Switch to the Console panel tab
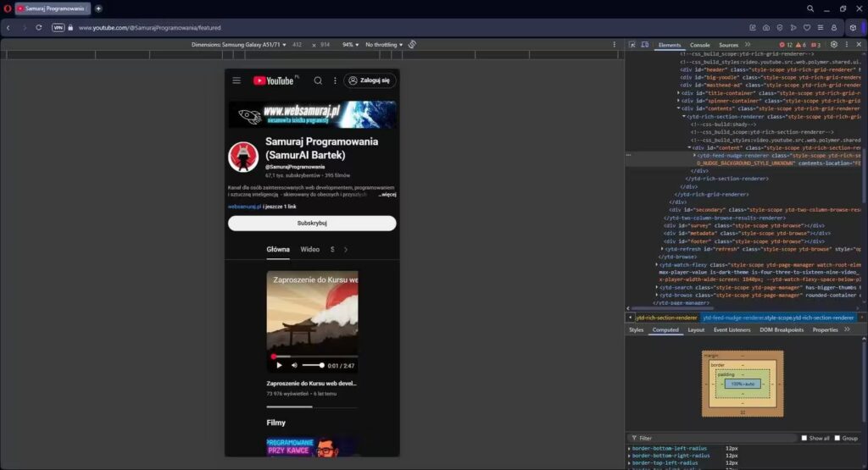Screen dimensions: 868x470 pyautogui.click(x=699, y=46)
